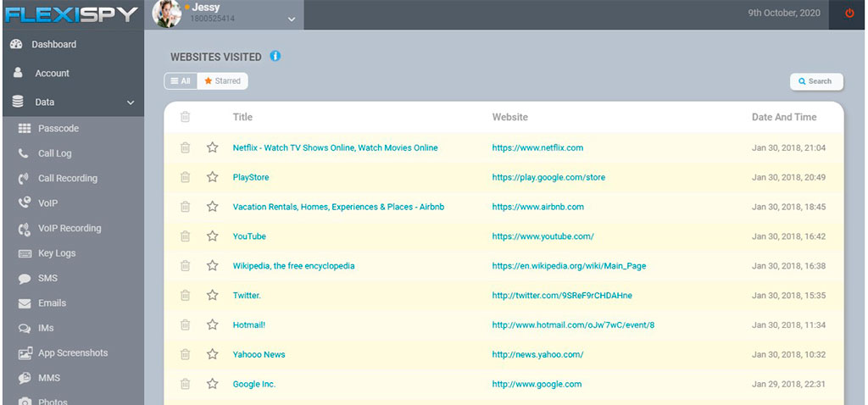Click the red power logout icon
This screenshot has width=868, height=405.
pos(849,14)
